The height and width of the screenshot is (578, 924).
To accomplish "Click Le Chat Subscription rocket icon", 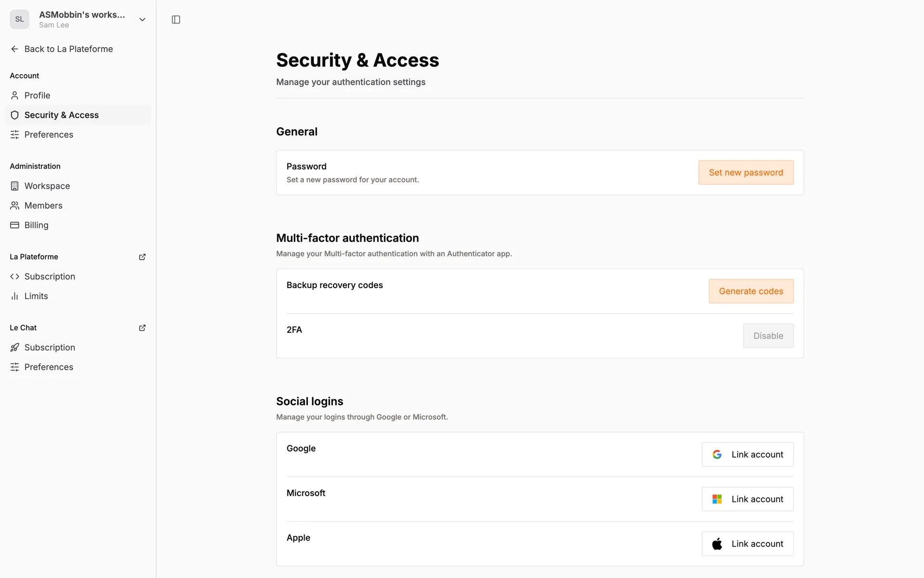I will 15,347.
